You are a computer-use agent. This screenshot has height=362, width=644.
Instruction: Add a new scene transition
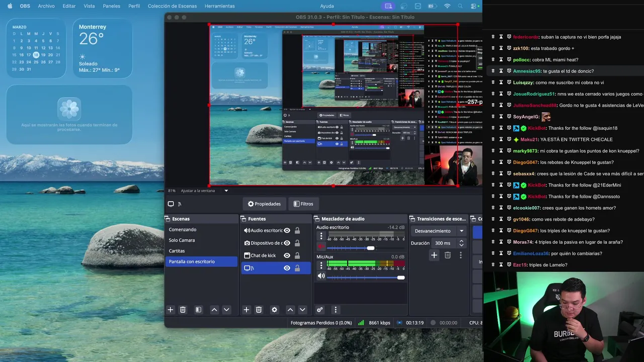pyautogui.click(x=434, y=255)
